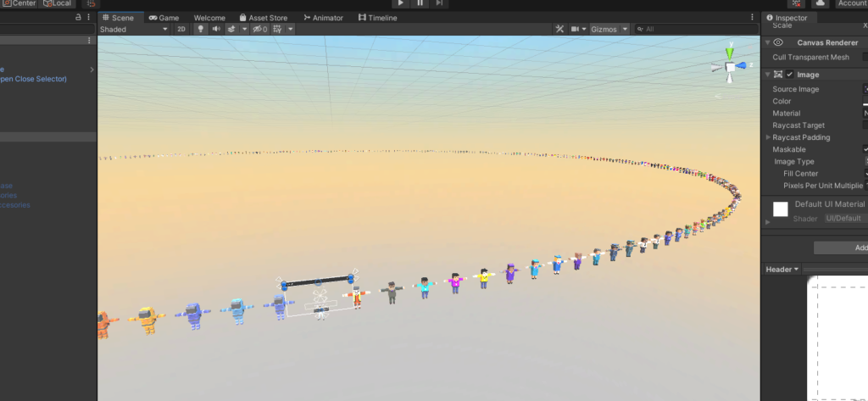Viewport: 868px width, 401px height.
Task: Open the Asset Store tab
Action: pos(264,18)
